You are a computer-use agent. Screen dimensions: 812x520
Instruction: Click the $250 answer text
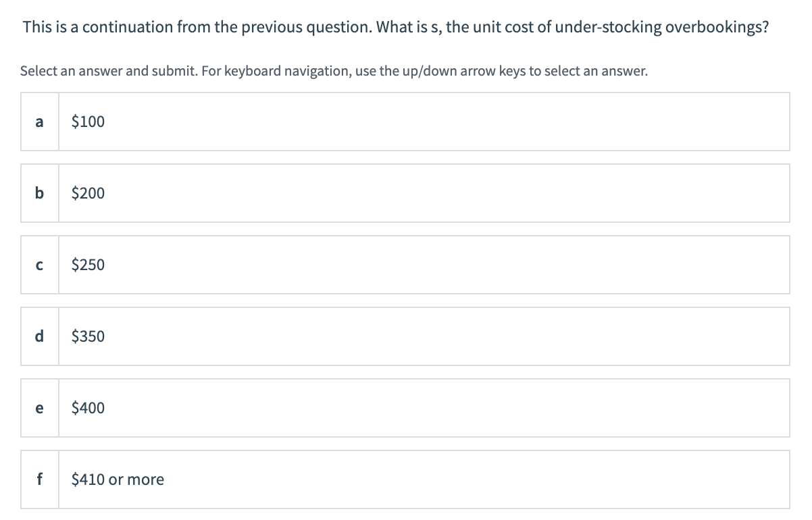[x=88, y=265]
